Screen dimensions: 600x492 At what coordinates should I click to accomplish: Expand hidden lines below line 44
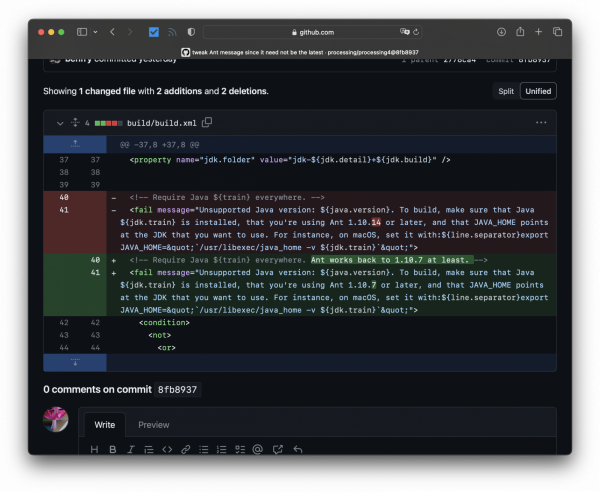click(x=75, y=362)
